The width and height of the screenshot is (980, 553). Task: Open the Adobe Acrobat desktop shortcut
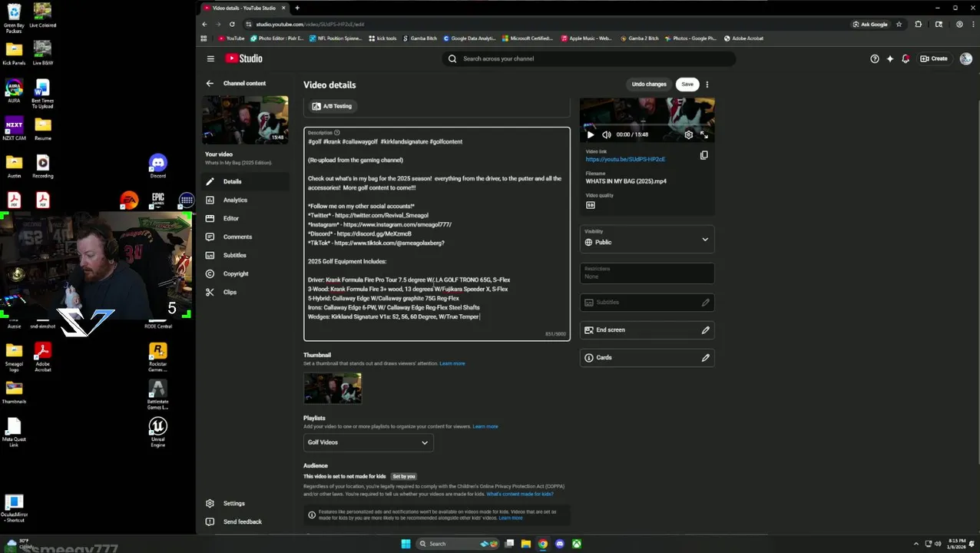point(42,357)
